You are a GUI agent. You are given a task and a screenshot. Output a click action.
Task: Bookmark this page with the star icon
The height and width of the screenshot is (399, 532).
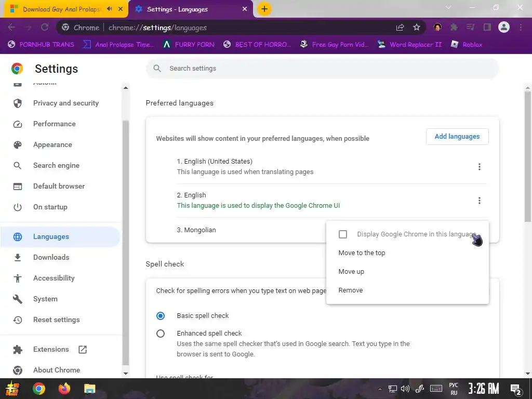point(417,28)
